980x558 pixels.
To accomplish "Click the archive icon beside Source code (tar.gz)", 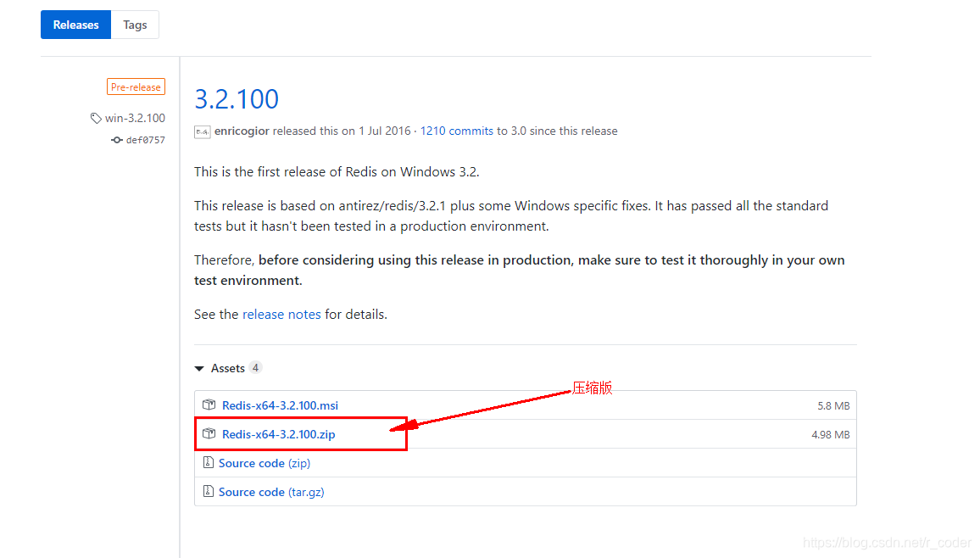I will click(x=209, y=491).
